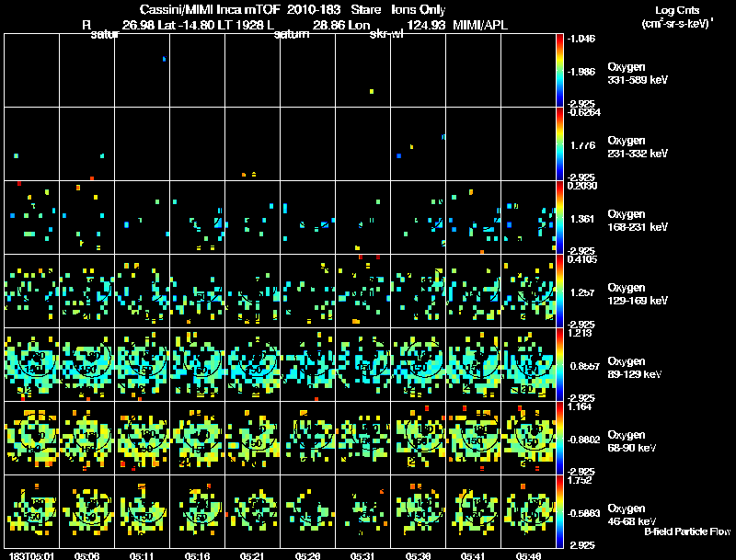Screen dimensions: 736x560
Task: Click the Oxygen 89-129 keV color scale
Action: 560,364
